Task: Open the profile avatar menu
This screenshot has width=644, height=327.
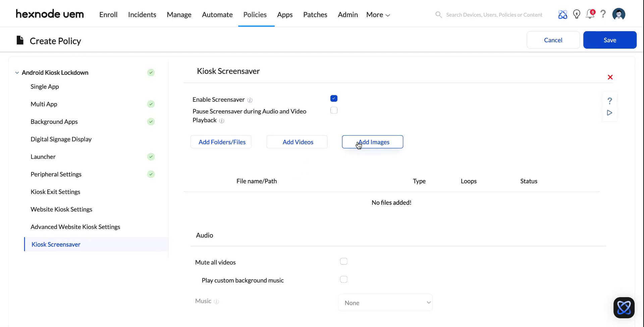Action: 619,14
